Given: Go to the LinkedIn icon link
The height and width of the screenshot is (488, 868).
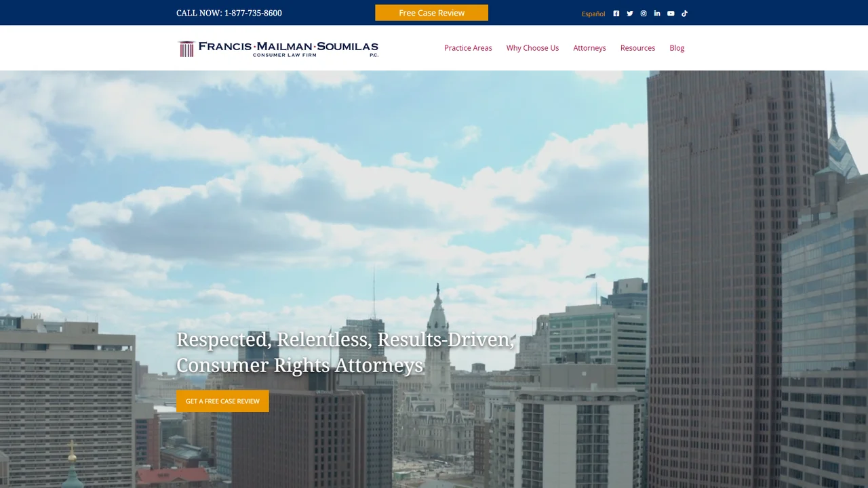Looking at the screenshot, I should [657, 14].
